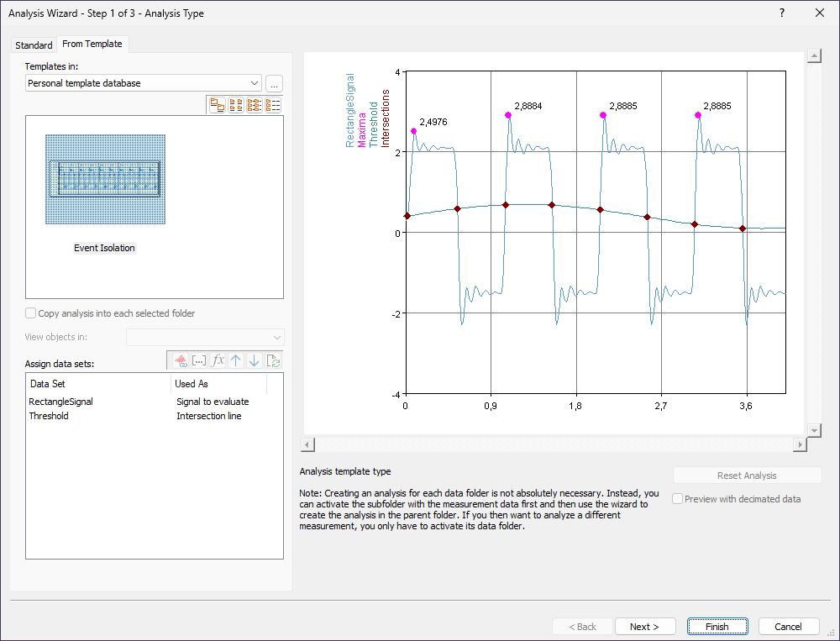Click the preview horizontal scrollbar track
This screenshot has width=840, height=641.
point(554,444)
